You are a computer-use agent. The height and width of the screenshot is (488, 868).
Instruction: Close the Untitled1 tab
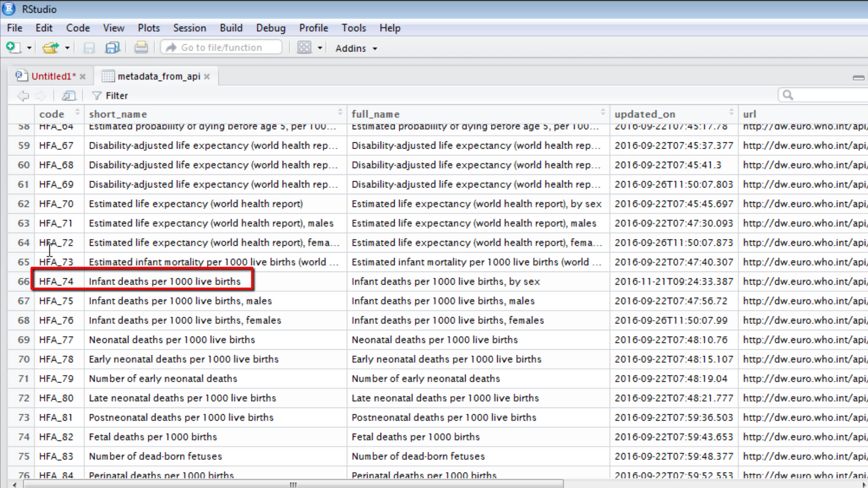tap(83, 77)
